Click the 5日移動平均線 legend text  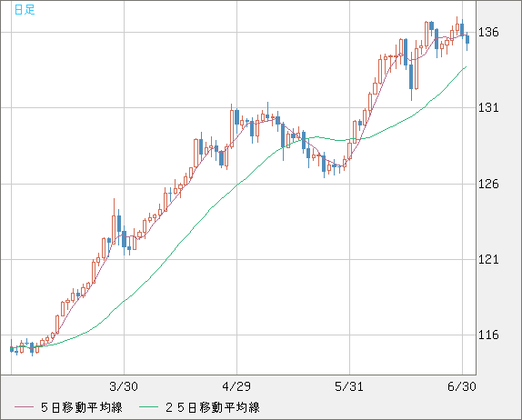click(x=82, y=407)
